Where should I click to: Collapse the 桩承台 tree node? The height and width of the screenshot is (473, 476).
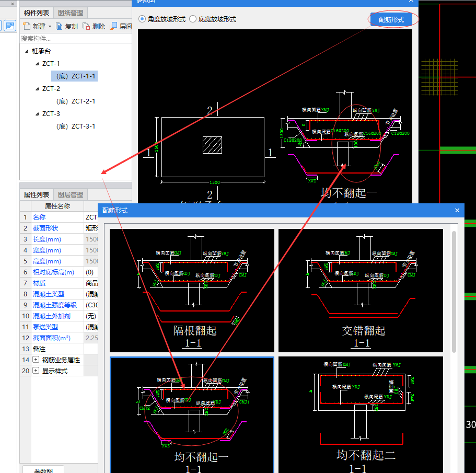coord(27,51)
